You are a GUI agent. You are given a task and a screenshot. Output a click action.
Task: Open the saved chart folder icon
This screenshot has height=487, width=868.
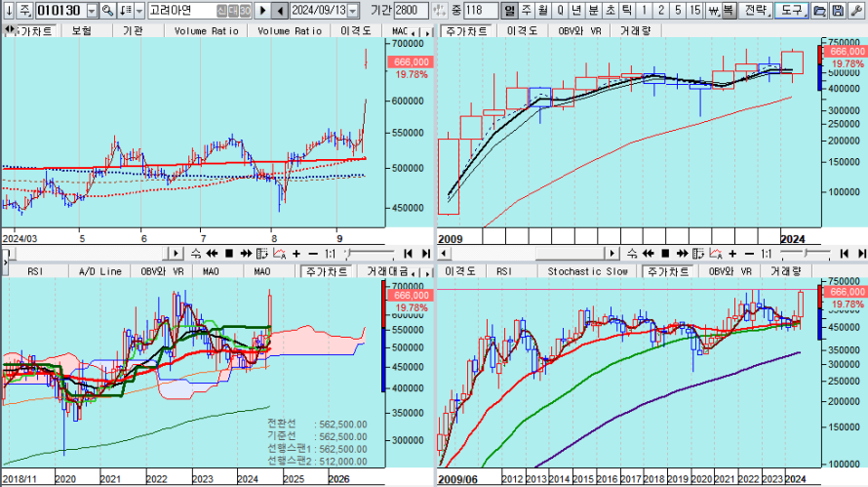[x=820, y=10]
